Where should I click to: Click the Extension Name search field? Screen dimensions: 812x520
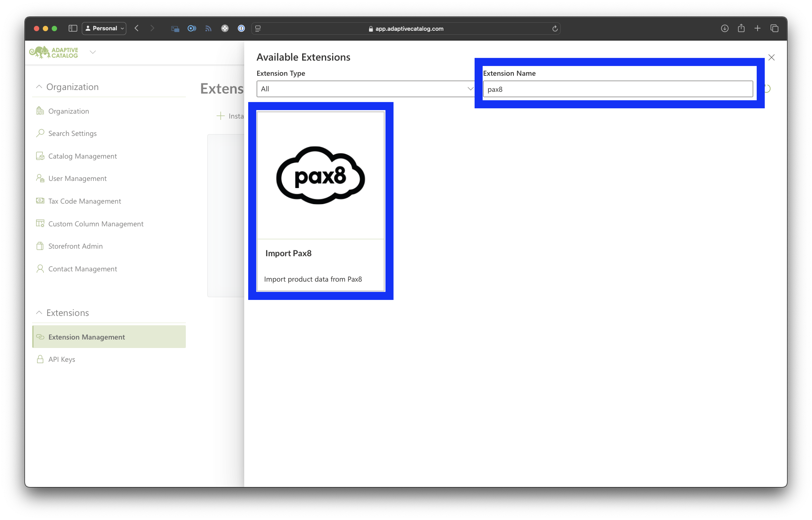[x=618, y=89]
